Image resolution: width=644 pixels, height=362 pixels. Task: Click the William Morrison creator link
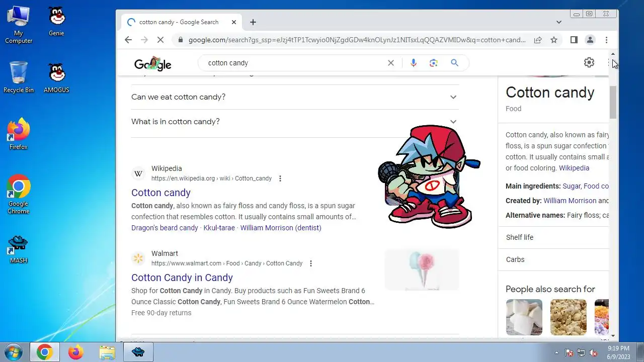click(570, 201)
